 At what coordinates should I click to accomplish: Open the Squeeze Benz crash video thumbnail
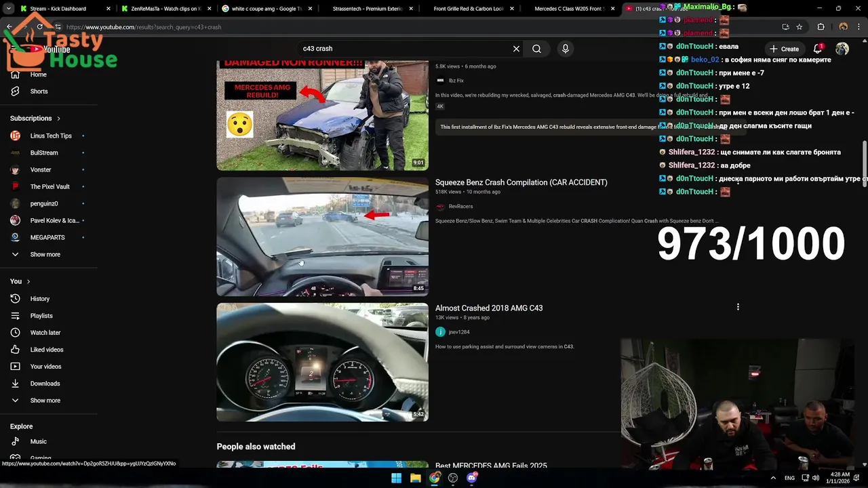(322, 237)
